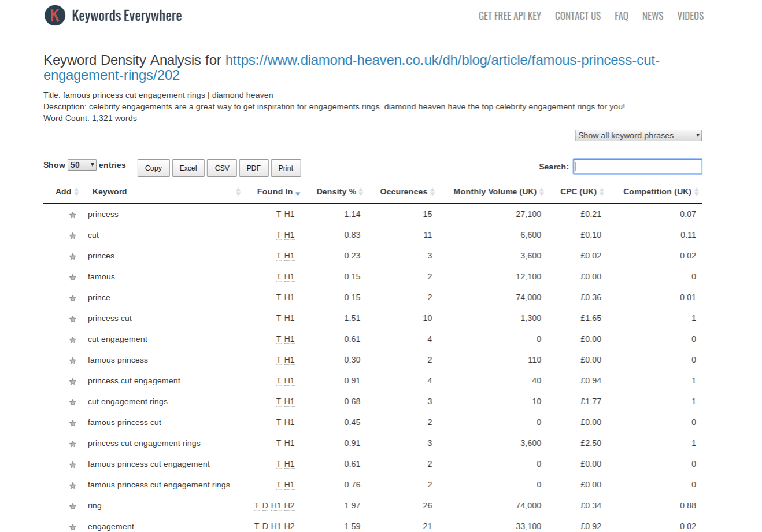
Task: Export the table as CSV
Action: tap(222, 168)
